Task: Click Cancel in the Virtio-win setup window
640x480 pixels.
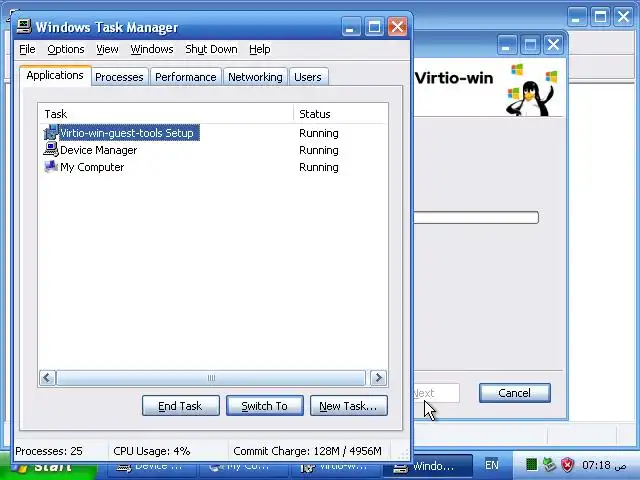Action: pos(514,393)
